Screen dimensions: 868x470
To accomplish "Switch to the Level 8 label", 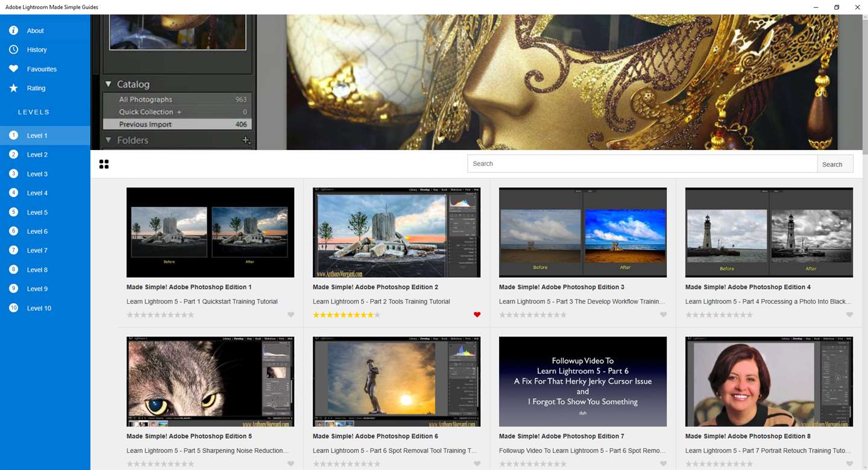I will (x=37, y=270).
